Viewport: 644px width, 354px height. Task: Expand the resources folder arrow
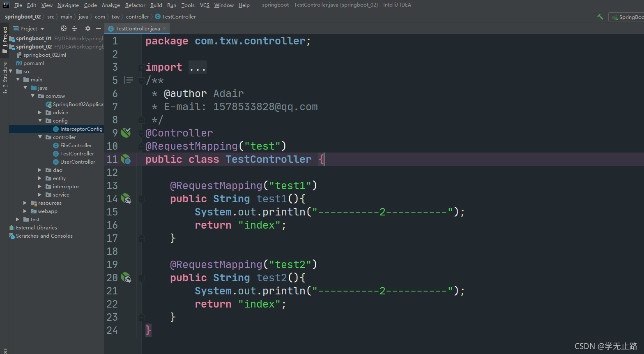(x=25, y=203)
